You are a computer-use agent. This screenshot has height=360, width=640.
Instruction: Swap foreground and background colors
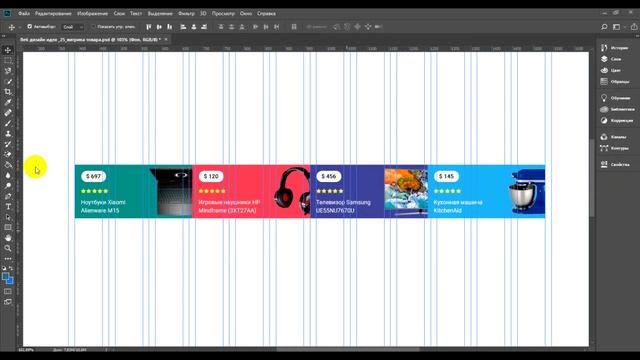(11, 269)
